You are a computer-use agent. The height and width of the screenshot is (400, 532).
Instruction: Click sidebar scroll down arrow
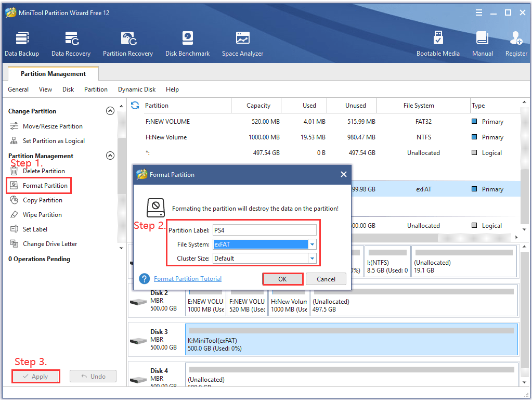tap(122, 248)
